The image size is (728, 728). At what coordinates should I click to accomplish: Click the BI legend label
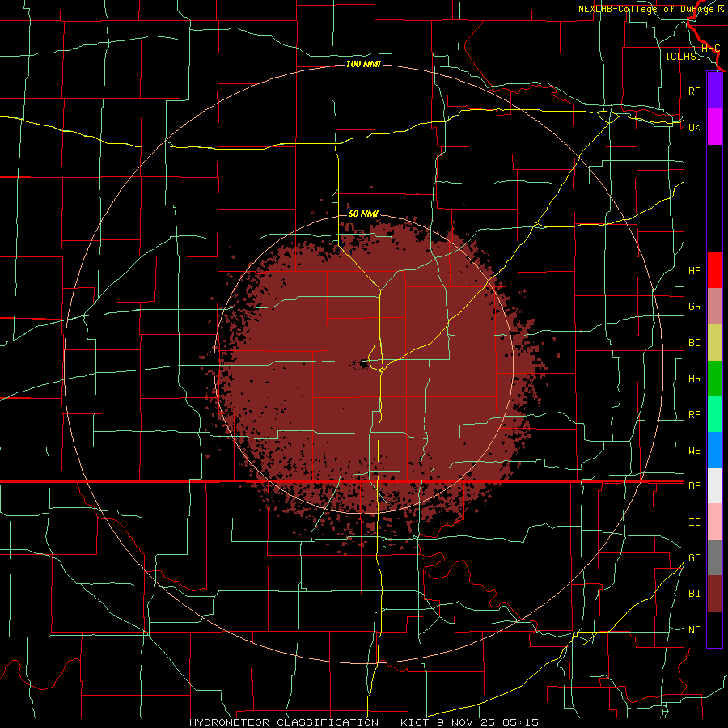694,594
